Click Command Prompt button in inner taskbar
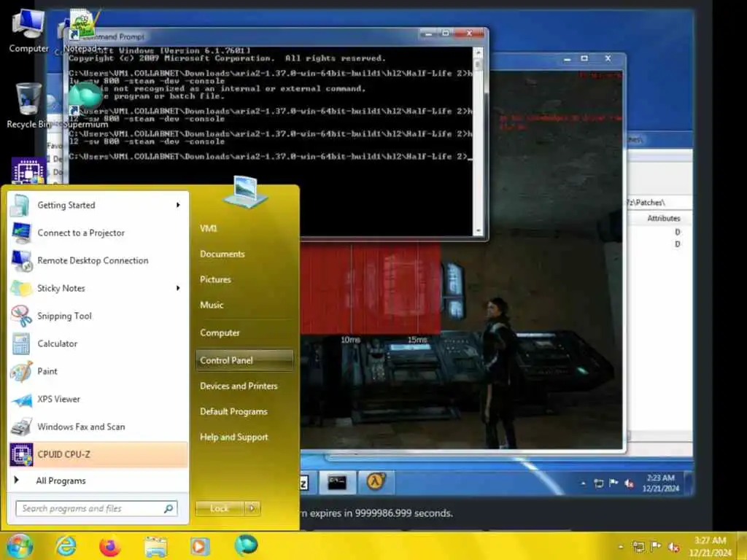 tap(337, 483)
